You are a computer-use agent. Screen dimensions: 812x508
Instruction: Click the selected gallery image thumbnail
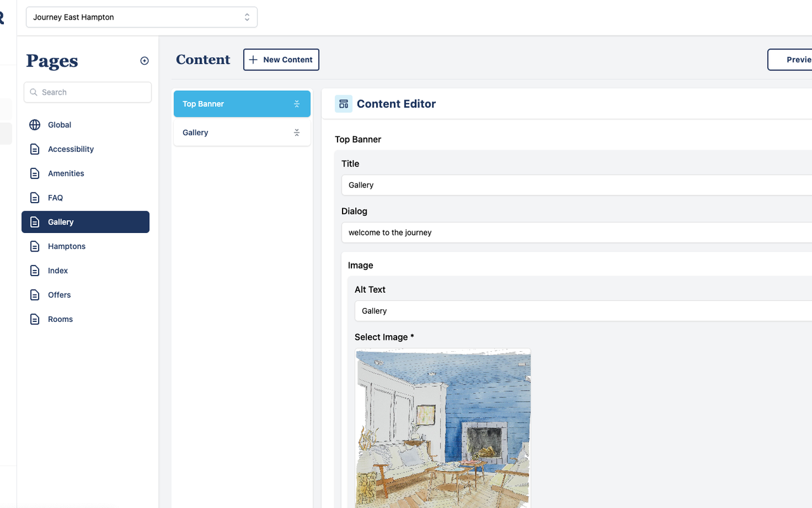pos(443,428)
